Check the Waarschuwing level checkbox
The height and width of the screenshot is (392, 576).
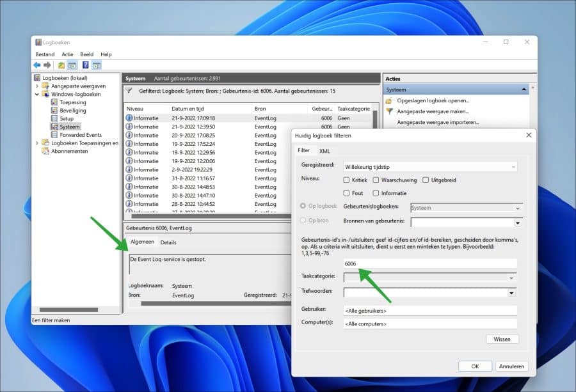coord(376,180)
